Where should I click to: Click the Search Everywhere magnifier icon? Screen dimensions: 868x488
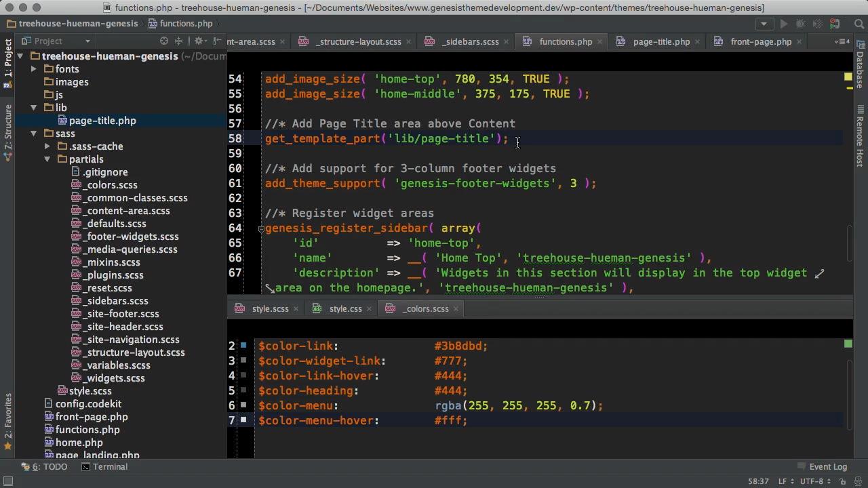(859, 24)
